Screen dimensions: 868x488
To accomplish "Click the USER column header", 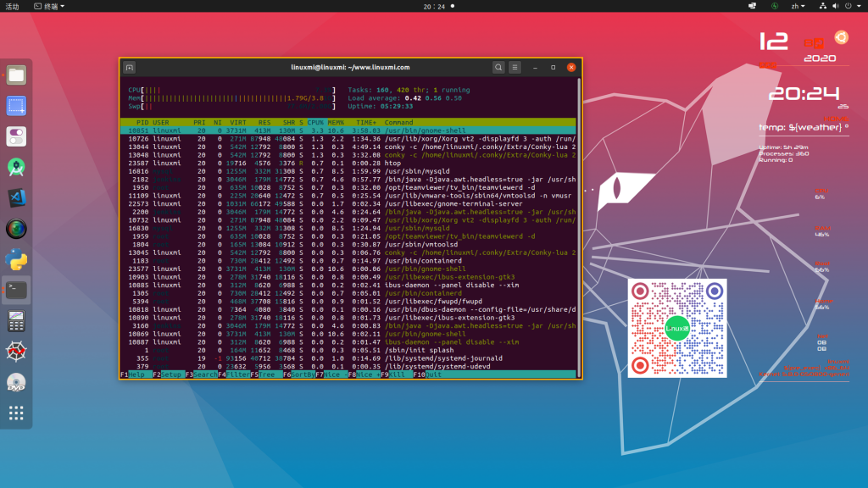I will pos(160,122).
